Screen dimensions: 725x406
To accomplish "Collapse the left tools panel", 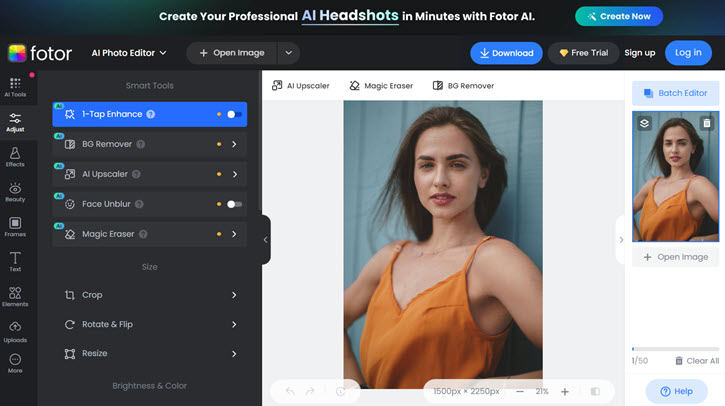I will [265, 240].
